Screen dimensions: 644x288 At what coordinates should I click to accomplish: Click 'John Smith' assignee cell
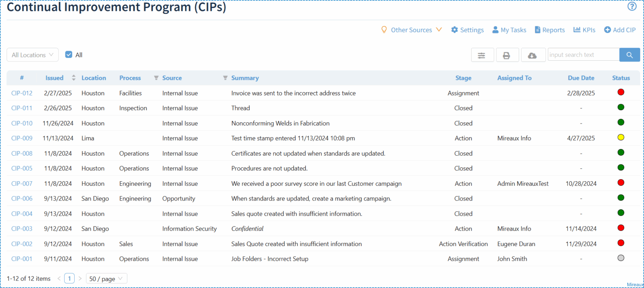[512, 259]
